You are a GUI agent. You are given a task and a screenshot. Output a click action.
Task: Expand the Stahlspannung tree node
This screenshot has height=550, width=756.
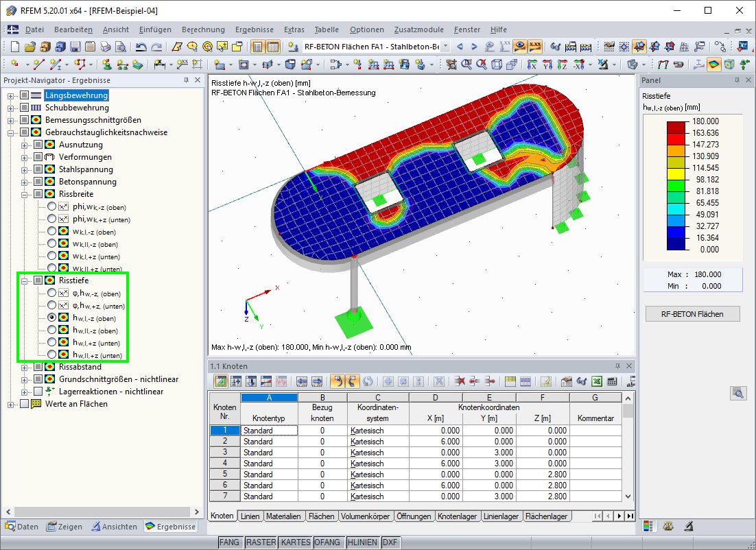(24, 169)
